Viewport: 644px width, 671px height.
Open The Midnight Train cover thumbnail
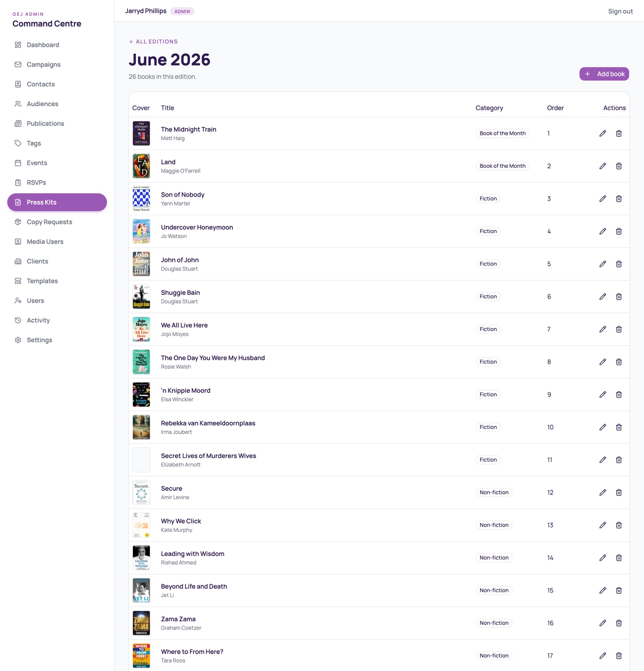click(141, 133)
